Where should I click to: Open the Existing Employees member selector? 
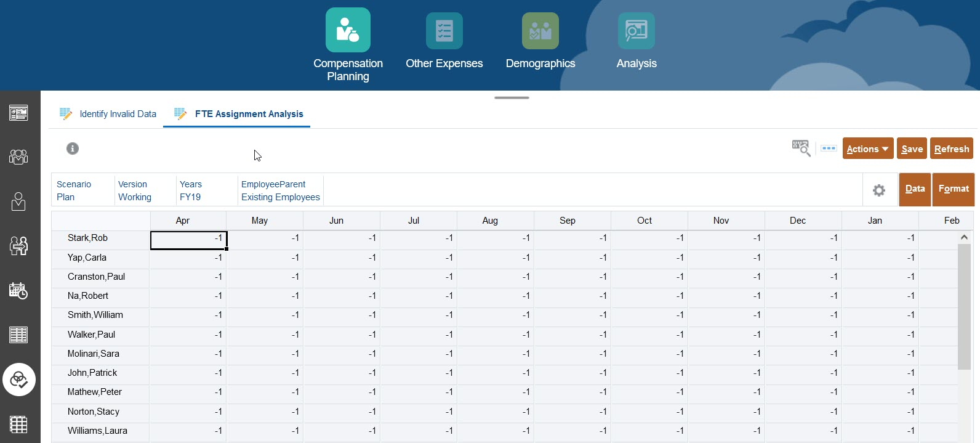coord(280,197)
